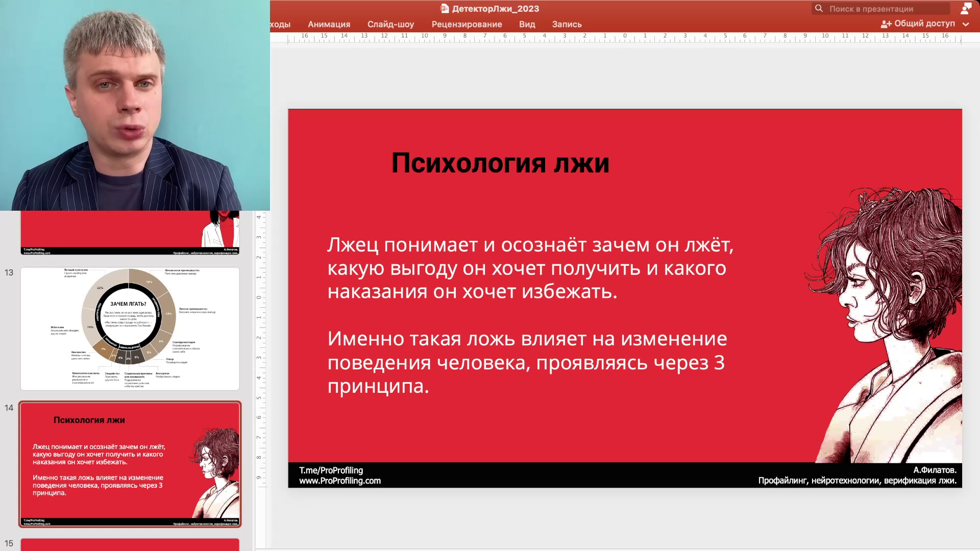Open the feedback person-with-speech-bubble icon

coord(966,8)
